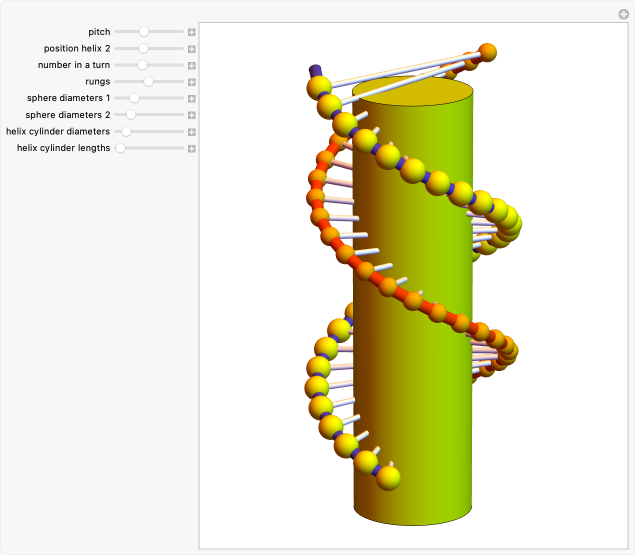Image resolution: width=635 pixels, height=556 pixels.
Task: Click the purple sphere at helix top
Action: tap(315, 71)
